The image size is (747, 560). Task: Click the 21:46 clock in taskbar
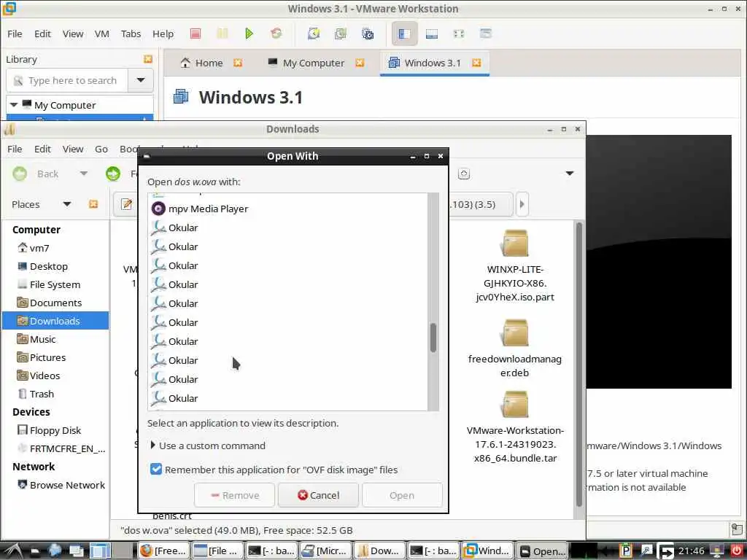692,551
